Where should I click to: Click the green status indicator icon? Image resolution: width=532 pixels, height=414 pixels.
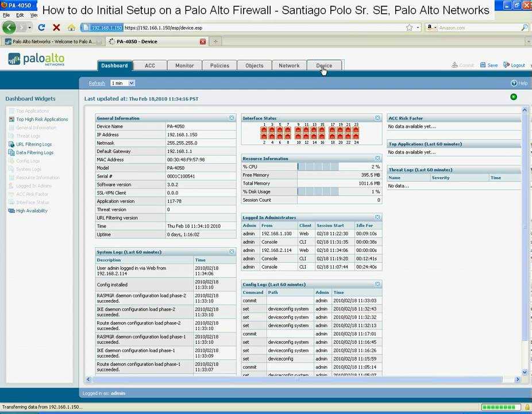pyautogui.click(x=514, y=97)
